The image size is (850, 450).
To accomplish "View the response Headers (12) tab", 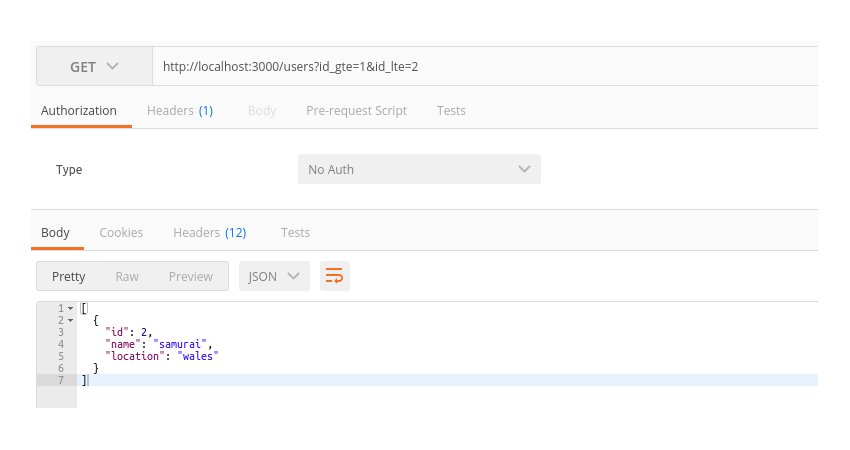I will point(209,233).
